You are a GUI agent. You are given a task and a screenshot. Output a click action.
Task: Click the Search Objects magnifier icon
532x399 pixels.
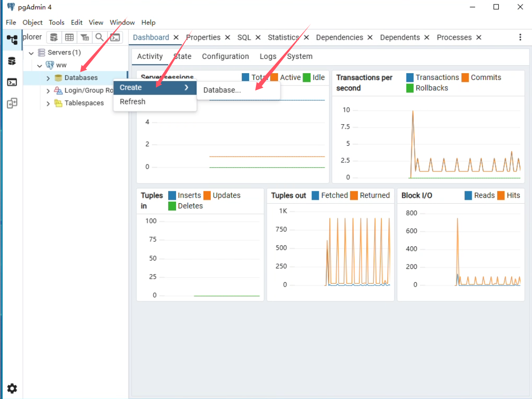pos(100,37)
